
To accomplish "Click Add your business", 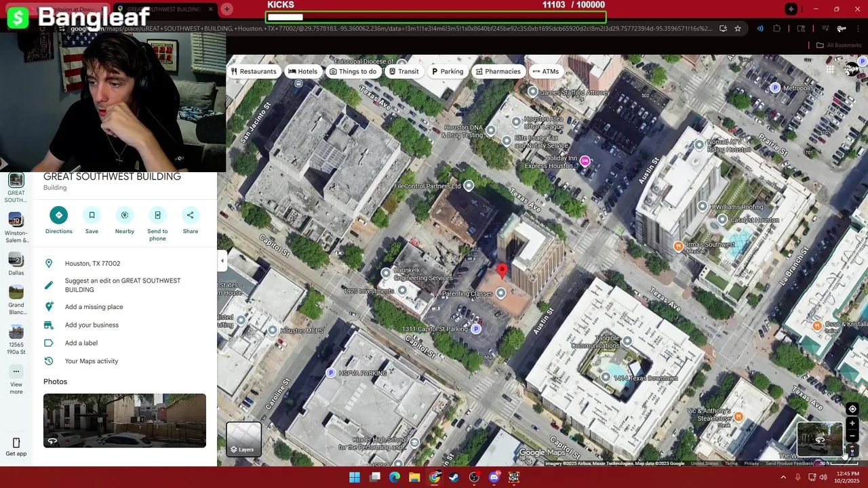I will pos(125,325).
